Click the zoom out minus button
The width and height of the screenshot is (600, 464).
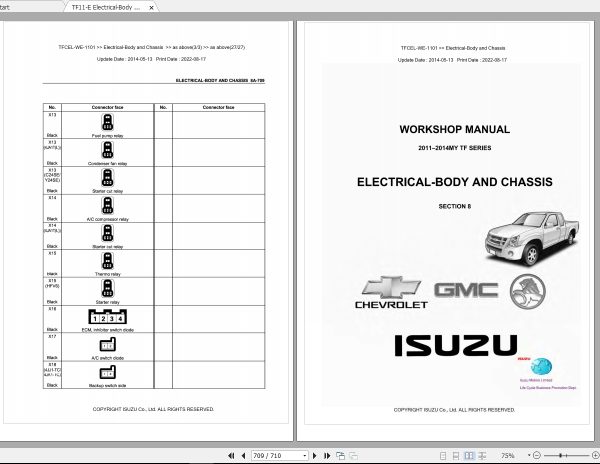point(536,455)
